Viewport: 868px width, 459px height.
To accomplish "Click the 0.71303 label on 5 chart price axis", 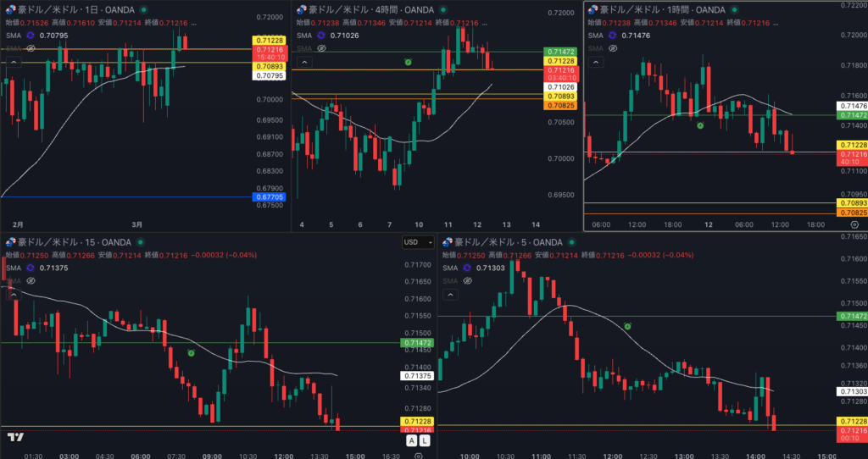I will click(x=853, y=391).
